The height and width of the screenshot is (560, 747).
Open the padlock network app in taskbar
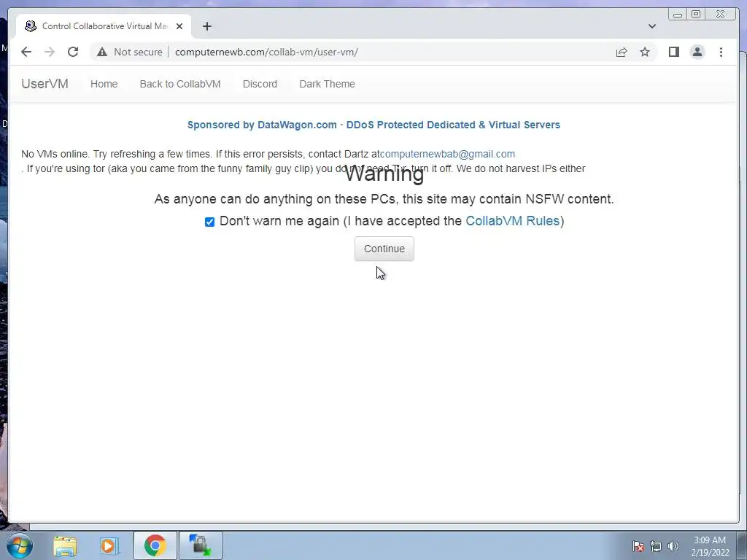point(200,545)
